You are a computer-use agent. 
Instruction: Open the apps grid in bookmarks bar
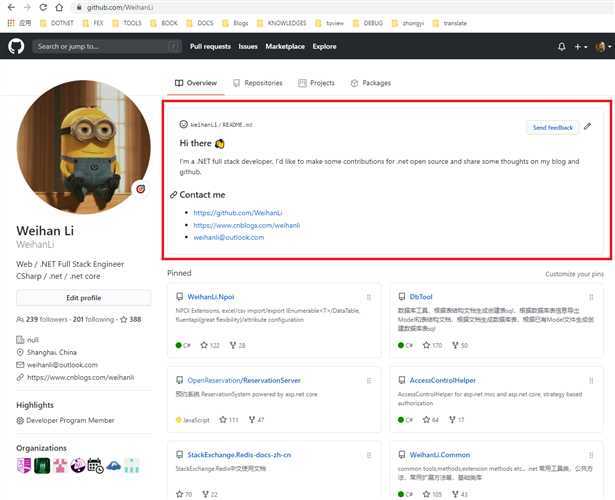[x=11, y=23]
